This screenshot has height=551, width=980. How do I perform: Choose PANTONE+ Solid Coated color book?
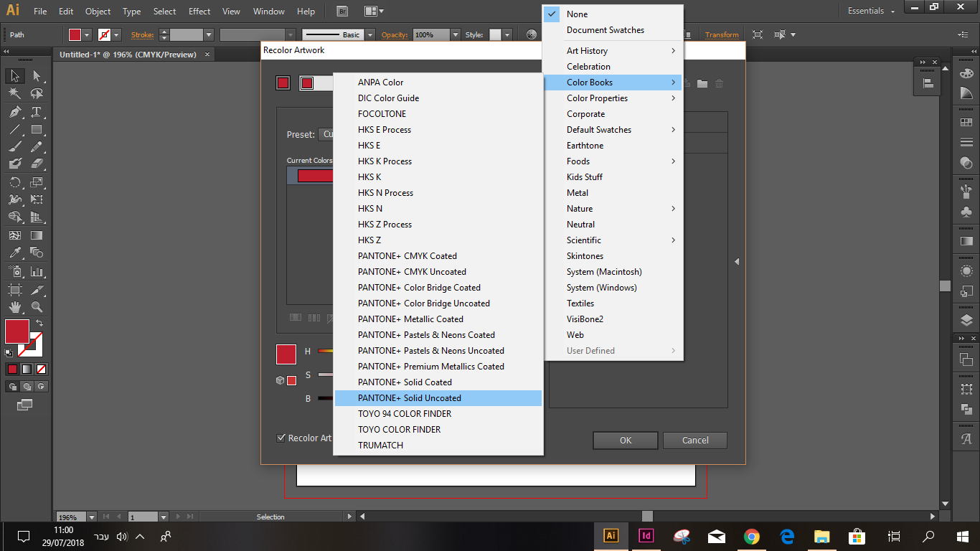click(438, 382)
